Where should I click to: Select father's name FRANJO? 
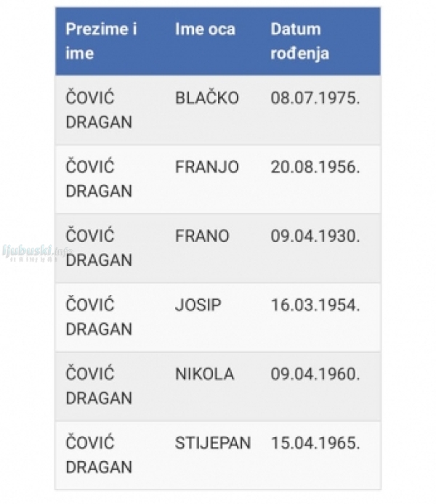(206, 167)
